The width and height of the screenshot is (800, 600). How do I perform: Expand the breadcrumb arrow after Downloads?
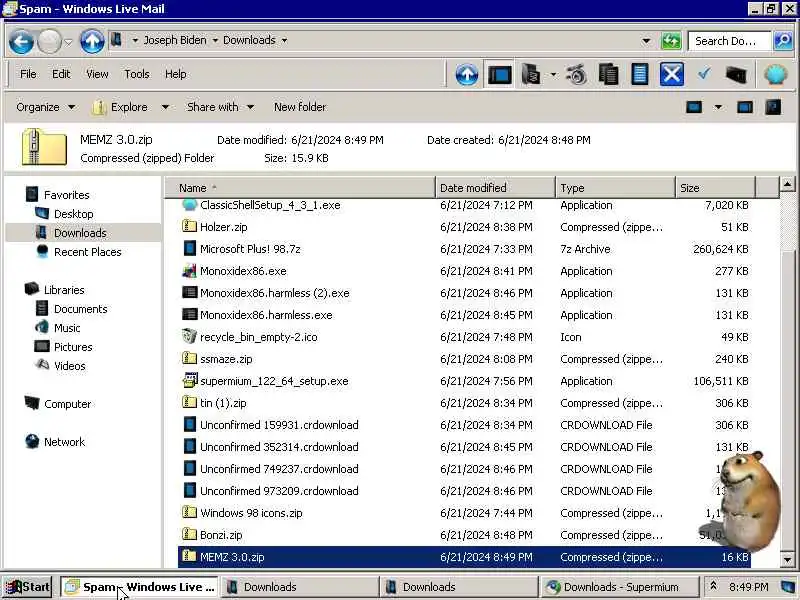284,40
